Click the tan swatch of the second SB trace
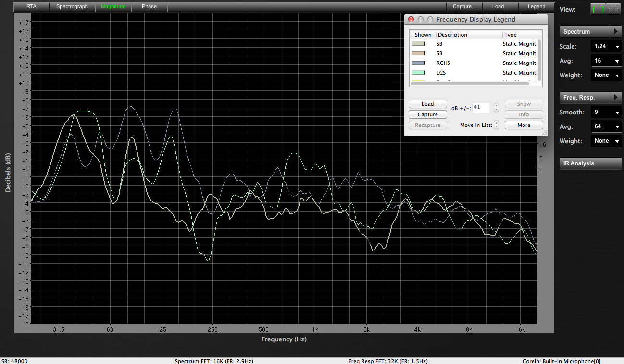 (x=418, y=53)
